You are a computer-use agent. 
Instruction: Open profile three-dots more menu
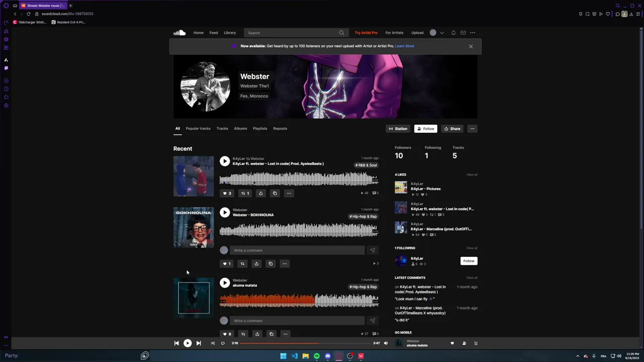point(472,129)
